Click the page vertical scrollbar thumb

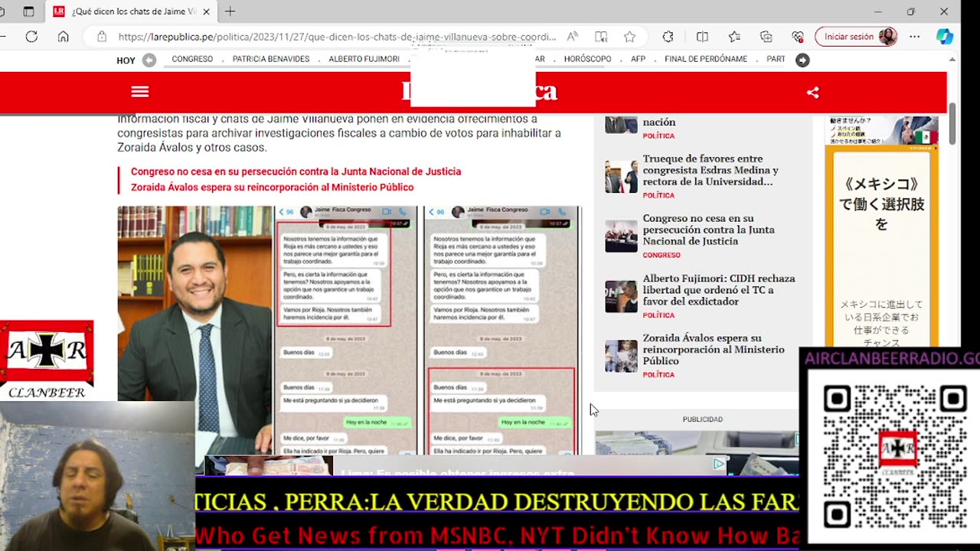pyautogui.click(x=952, y=123)
